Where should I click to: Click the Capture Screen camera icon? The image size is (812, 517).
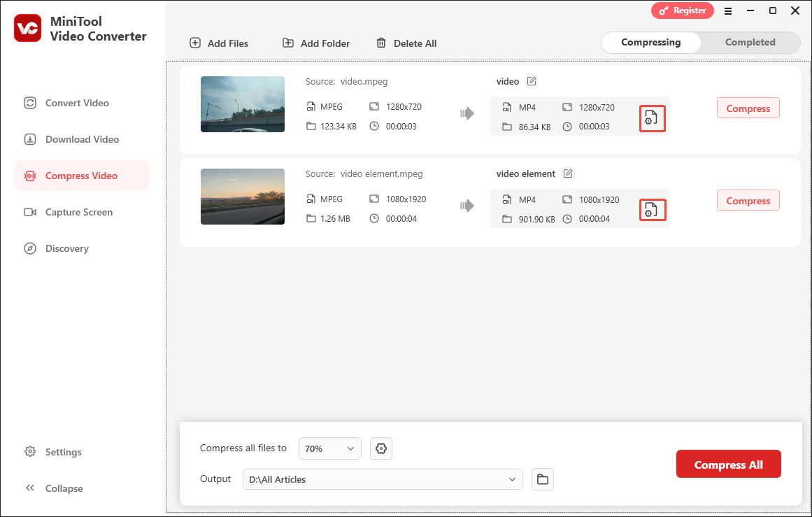click(x=30, y=212)
